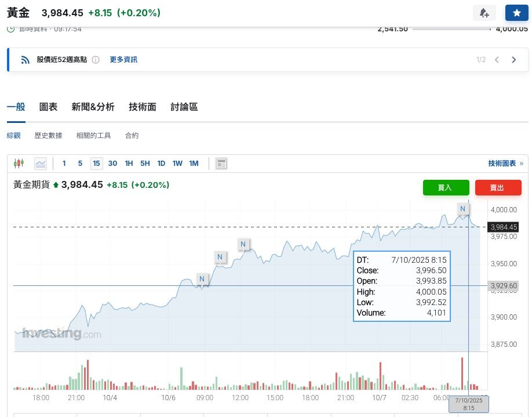
Task: Click the alert bell icon to create alert
Action: click(484, 12)
